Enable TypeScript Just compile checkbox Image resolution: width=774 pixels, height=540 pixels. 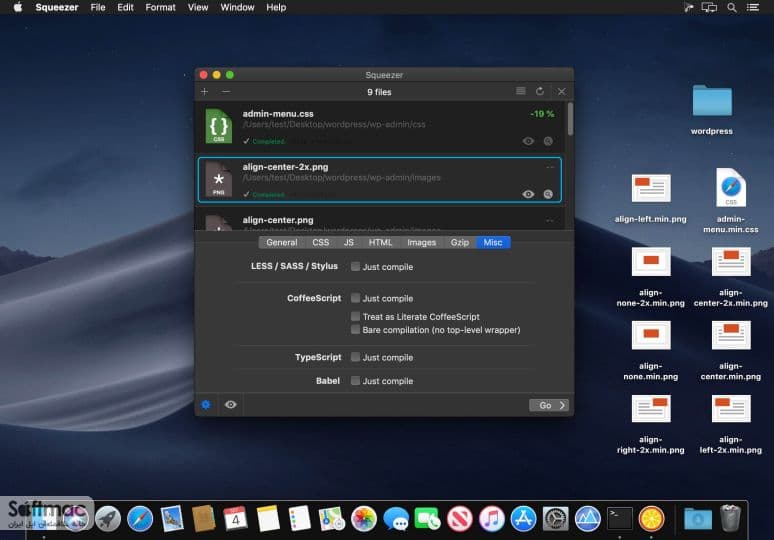click(x=355, y=357)
